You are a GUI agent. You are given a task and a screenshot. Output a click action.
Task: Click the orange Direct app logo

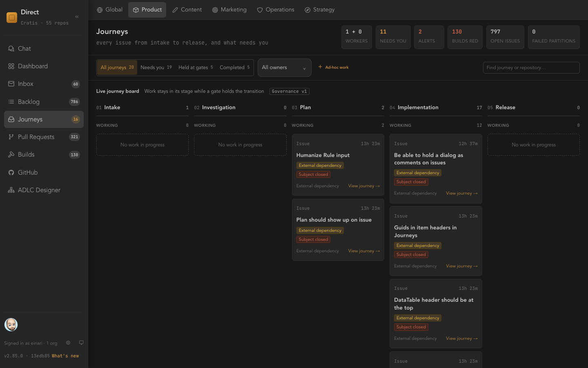12,18
